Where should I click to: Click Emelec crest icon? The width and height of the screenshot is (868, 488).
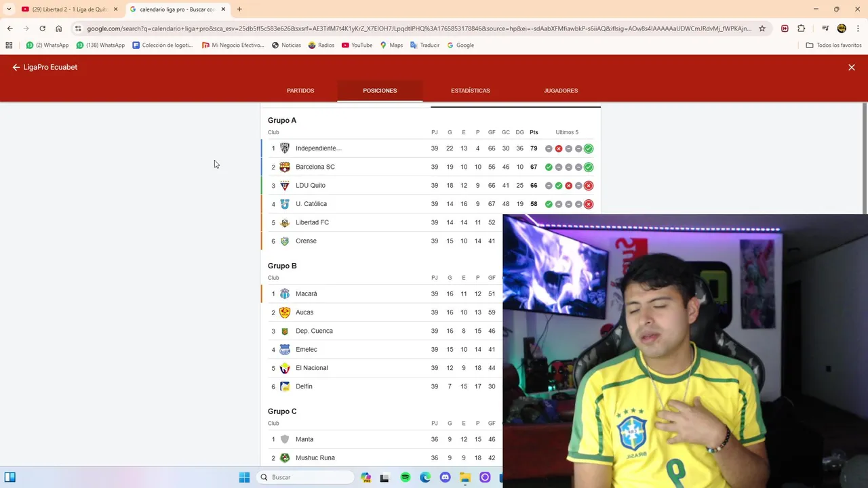point(285,350)
